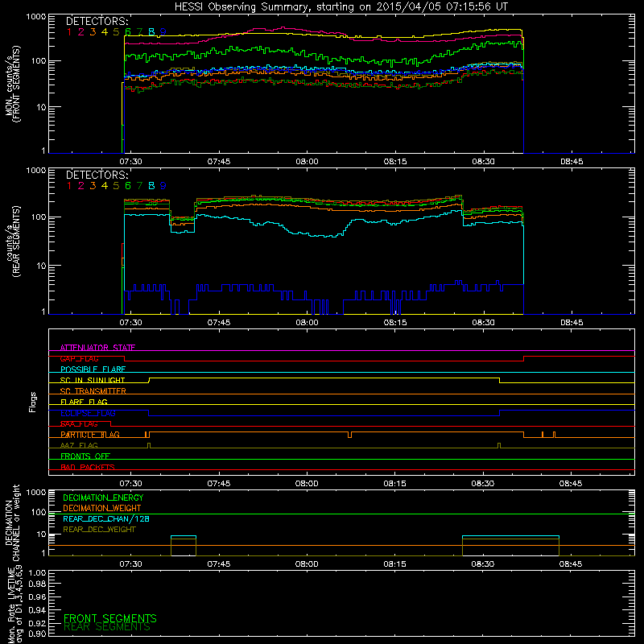Click the 100 y-tick of decimation panel
Image resolution: width=644 pixels, height=644 pixels.
(x=39, y=512)
